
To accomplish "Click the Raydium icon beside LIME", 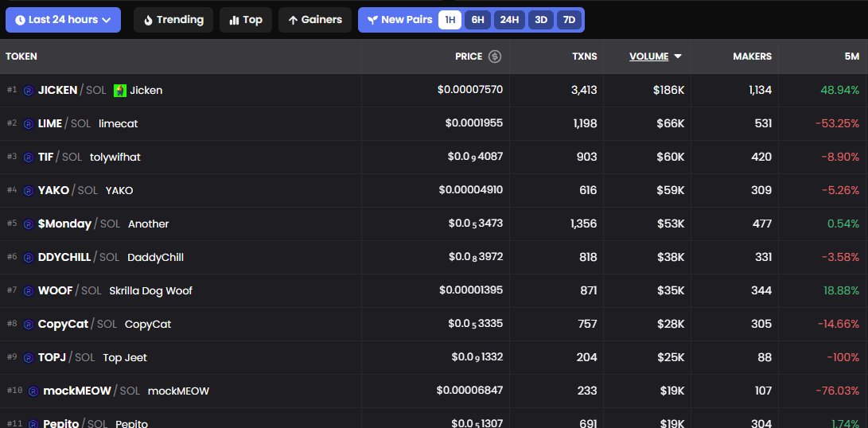I will 28,124.
